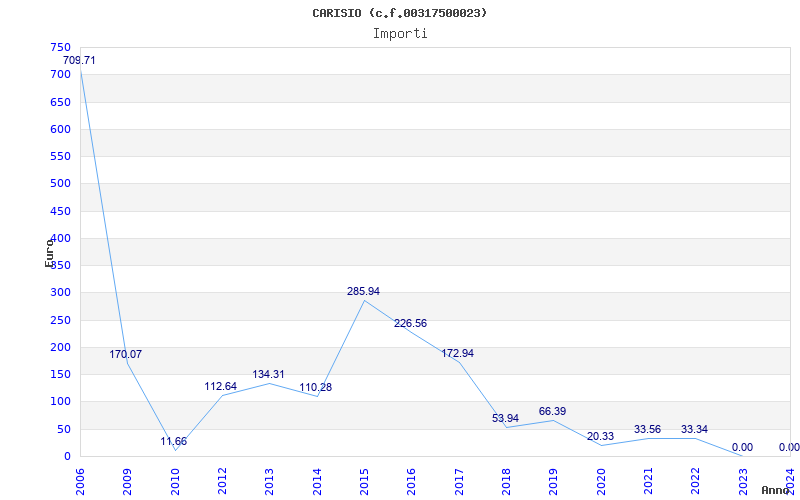Click the 226.56 data label
Viewport: 800px width, 500px height.
(410, 324)
